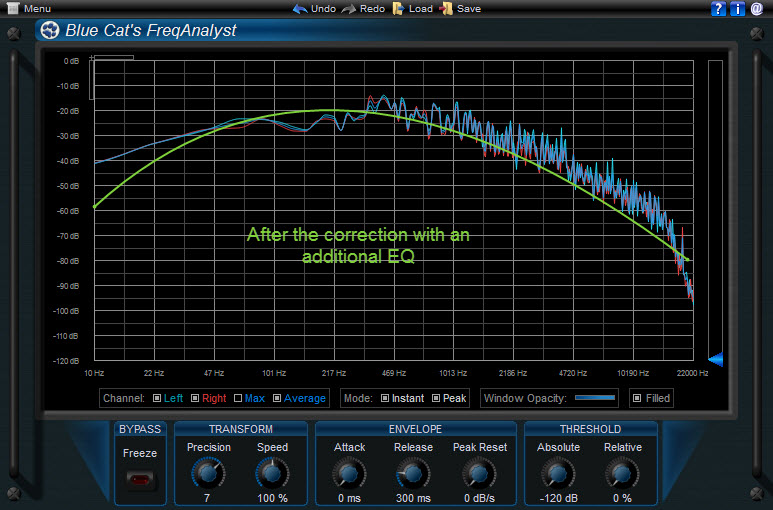Click the blue triangle threshold marker
The image size is (773, 510).
pyautogui.click(x=716, y=359)
